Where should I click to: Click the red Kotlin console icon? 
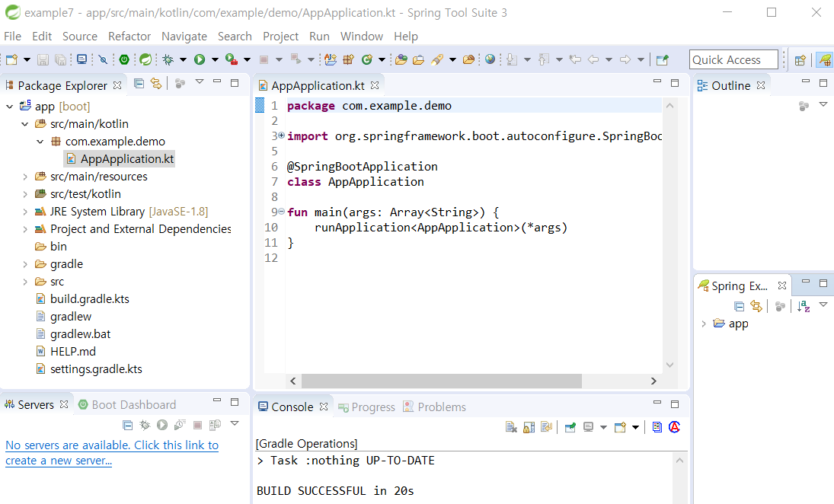click(x=674, y=427)
